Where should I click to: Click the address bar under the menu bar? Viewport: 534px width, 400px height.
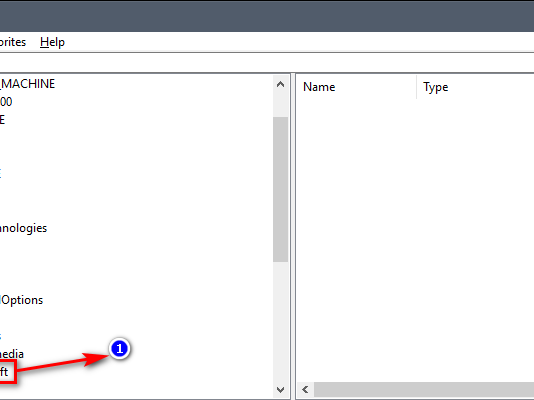pos(267,63)
